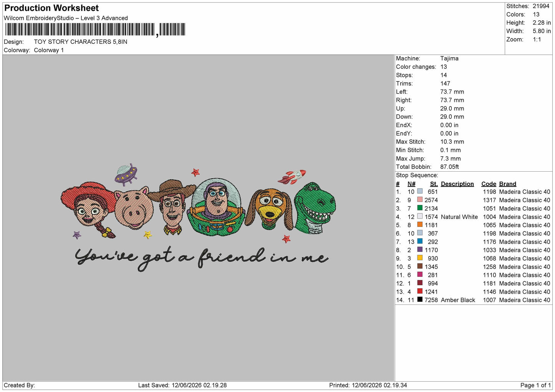Viewport: 555px width, 392px height.
Task: Click the light blue swatch in stop row 6
Action: (x=420, y=233)
